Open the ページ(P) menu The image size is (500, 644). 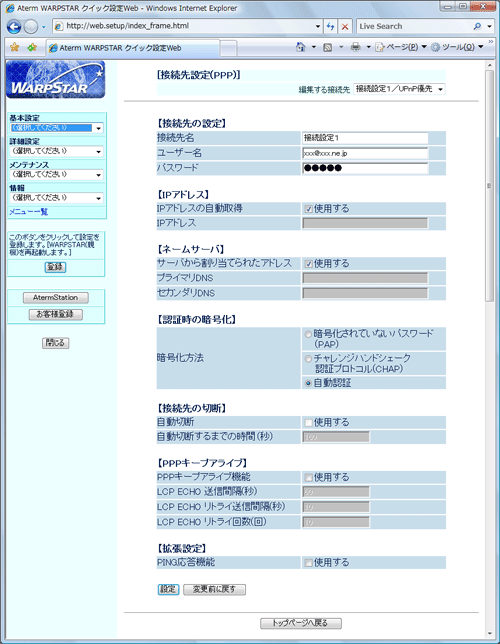(x=401, y=47)
